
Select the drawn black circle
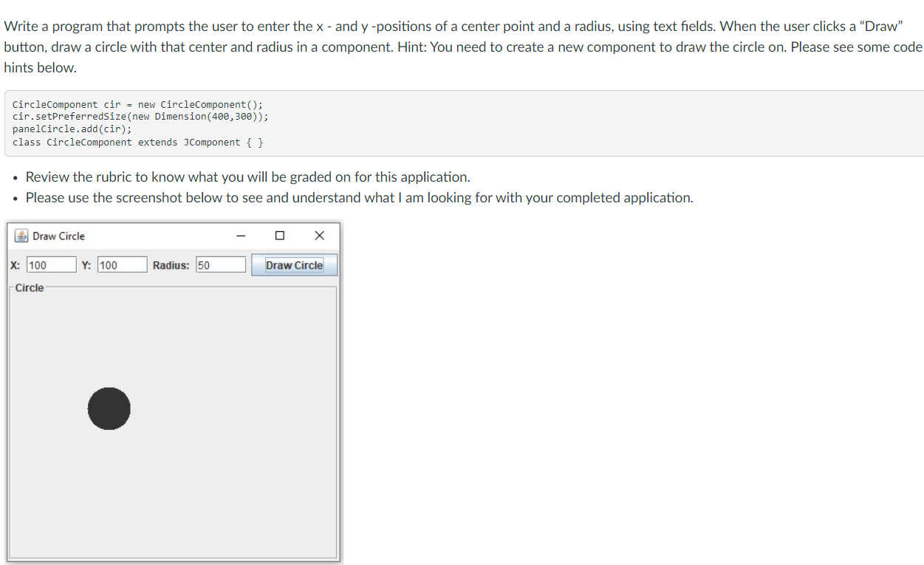(109, 408)
